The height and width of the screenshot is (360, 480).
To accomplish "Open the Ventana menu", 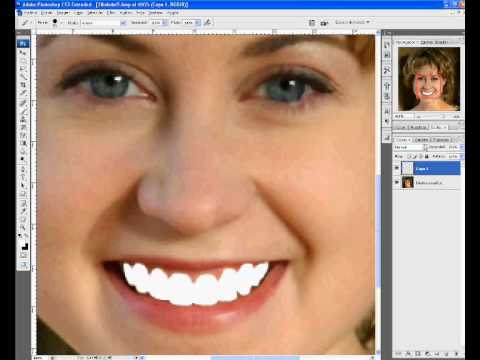I will click(156, 13).
